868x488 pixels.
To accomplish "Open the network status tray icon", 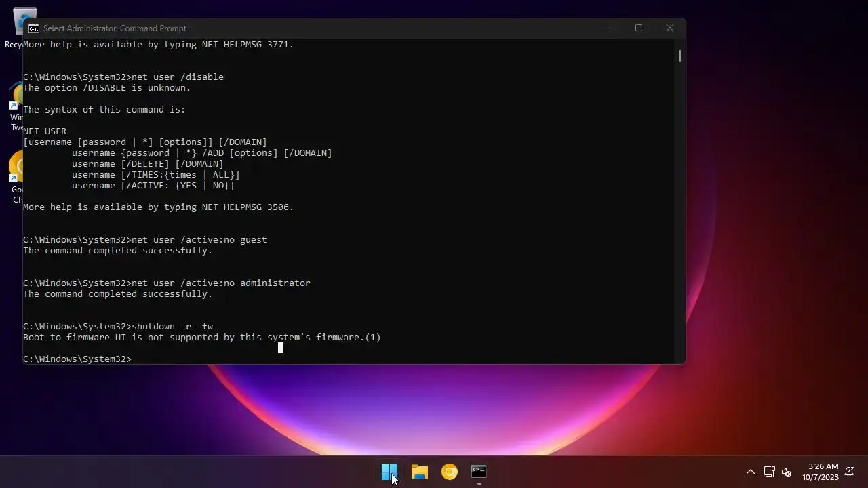I will point(769,472).
